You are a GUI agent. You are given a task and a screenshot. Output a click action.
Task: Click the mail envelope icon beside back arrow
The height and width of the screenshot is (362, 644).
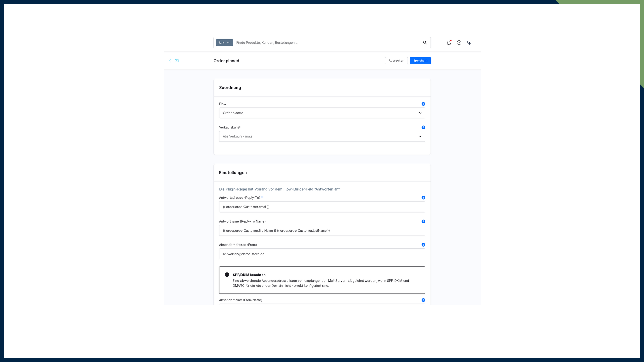177,61
